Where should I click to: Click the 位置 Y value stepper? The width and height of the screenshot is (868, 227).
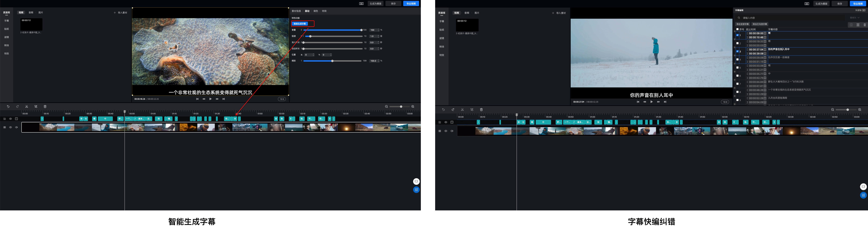(x=331, y=55)
